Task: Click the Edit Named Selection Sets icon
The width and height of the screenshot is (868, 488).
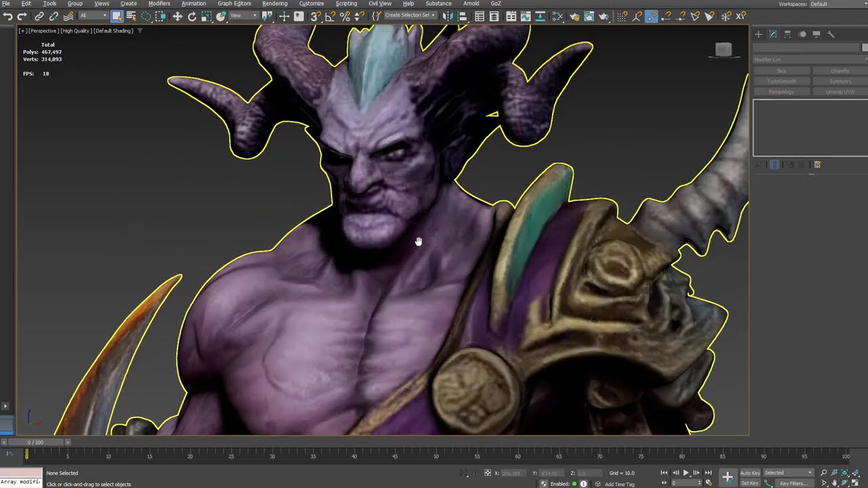Action: click(x=376, y=16)
